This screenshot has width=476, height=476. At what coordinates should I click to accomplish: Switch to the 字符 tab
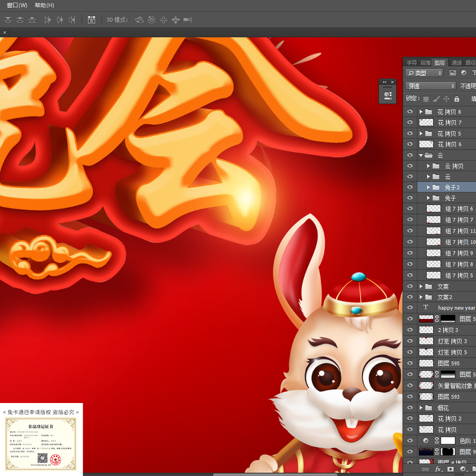pyautogui.click(x=411, y=62)
